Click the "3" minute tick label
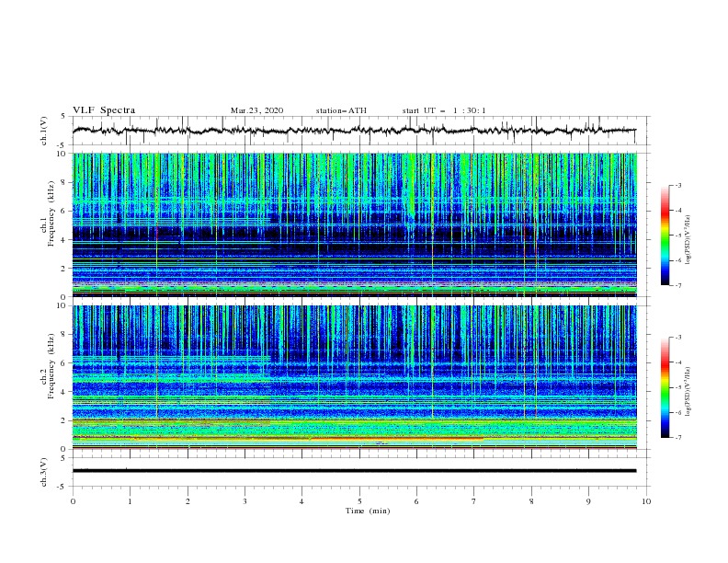Screen dimensions: 728x563 click(245, 501)
